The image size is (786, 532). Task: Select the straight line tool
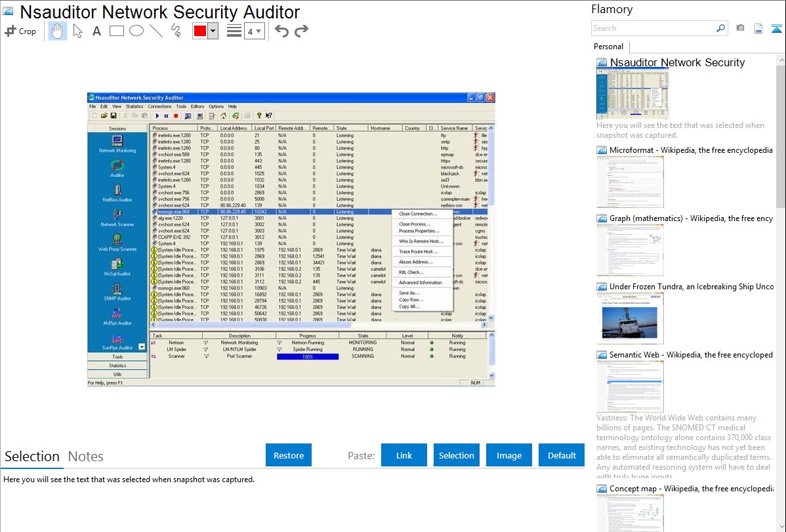click(155, 31)
